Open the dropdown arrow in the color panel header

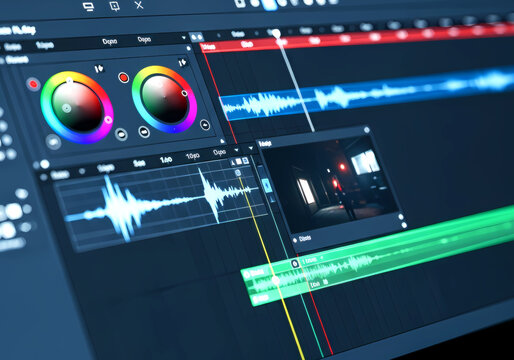(184, 38)
